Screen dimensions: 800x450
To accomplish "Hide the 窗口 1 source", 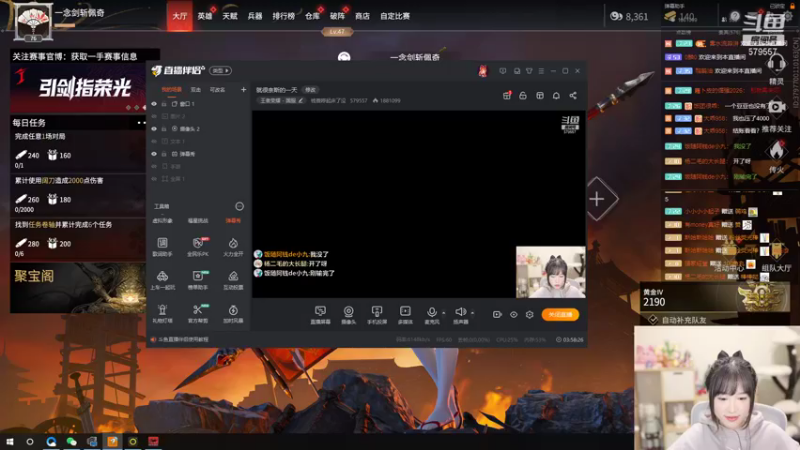I will (x=154, y=104).
